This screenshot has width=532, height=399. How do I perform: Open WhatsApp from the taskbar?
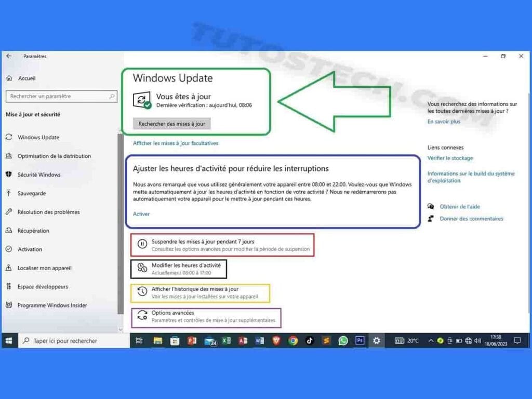pyautogui.click(x=342, y=341)
